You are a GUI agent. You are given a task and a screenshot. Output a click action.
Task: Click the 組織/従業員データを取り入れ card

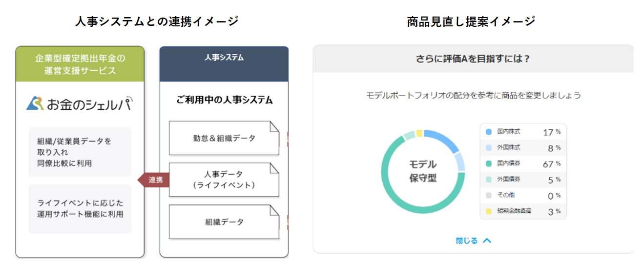point(80,152)
